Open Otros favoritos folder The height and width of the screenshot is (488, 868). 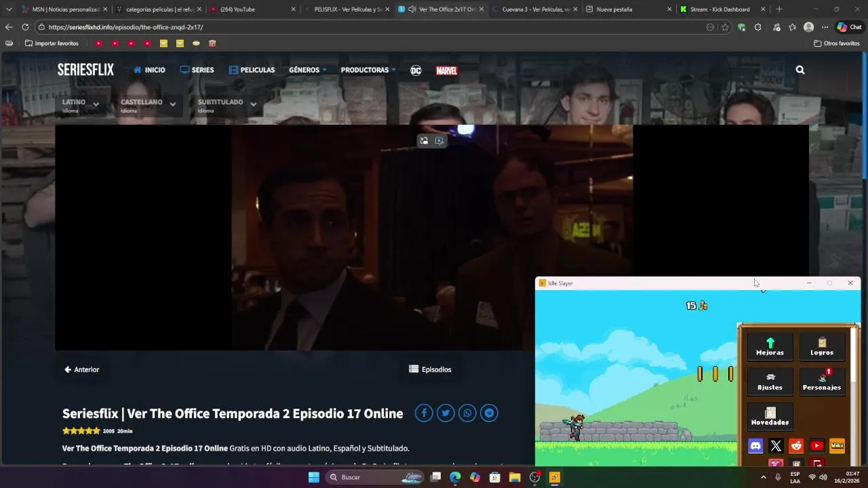click(837, 43)
